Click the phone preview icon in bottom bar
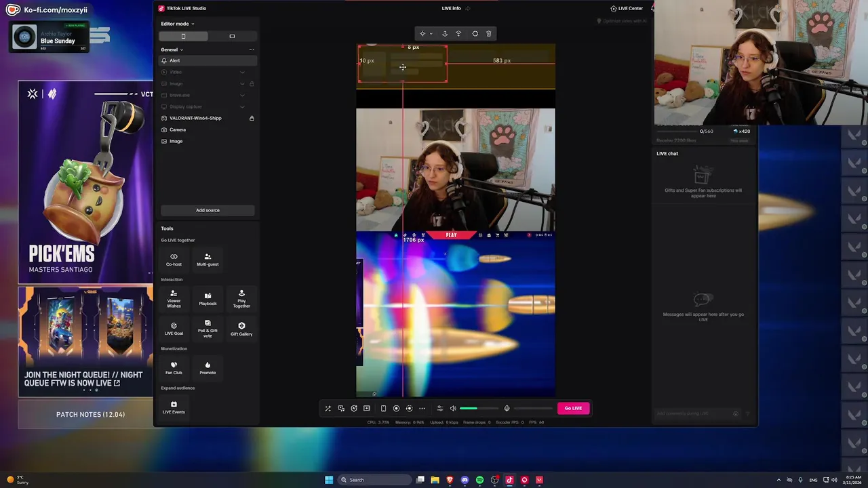The height and width of the screenshot is (488, 868). 383,408
